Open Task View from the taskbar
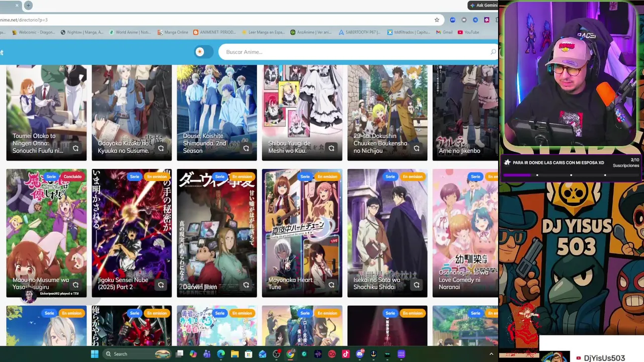Screen dimensions: 644x362 coord(180,354)
